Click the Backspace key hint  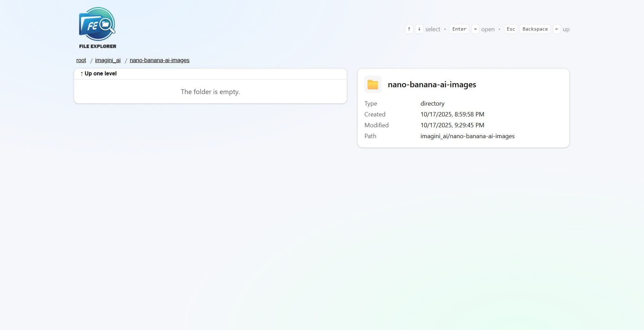[535, 29]
